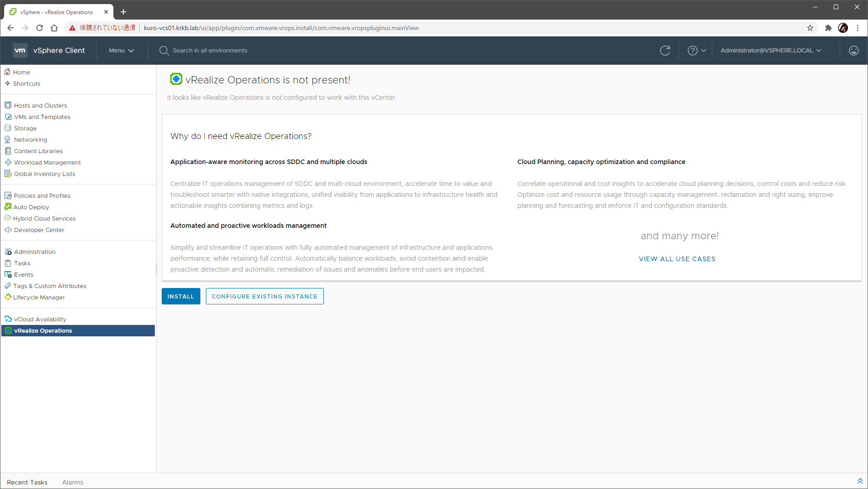This screenshot has height=489, width=868.
Task: Bookmark this page with the star icon
Action: 810,28
